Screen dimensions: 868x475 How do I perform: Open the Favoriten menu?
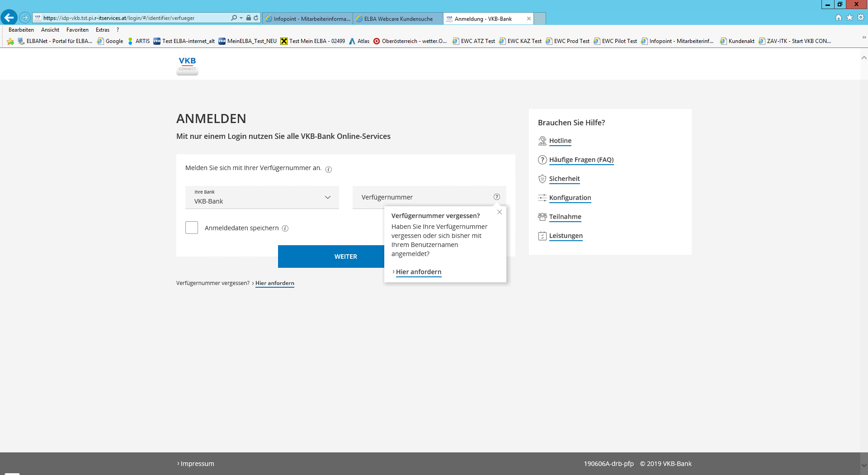(x=77, y=30)
